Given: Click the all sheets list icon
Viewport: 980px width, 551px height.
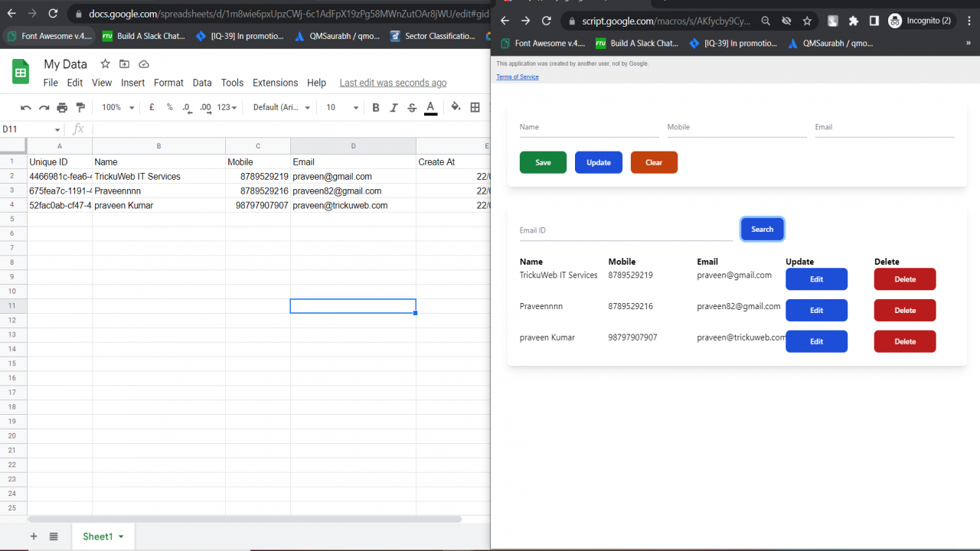Looking at the screenshot, I should (x=54, y=536).
